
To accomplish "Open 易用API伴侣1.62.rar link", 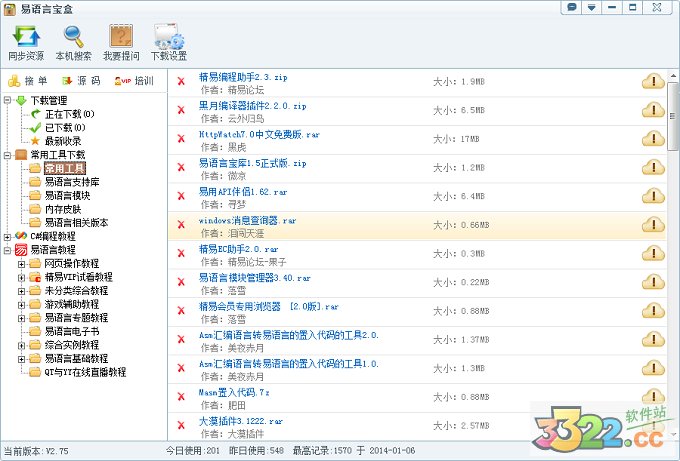I will pyautogui.click(x=243, y=192).
